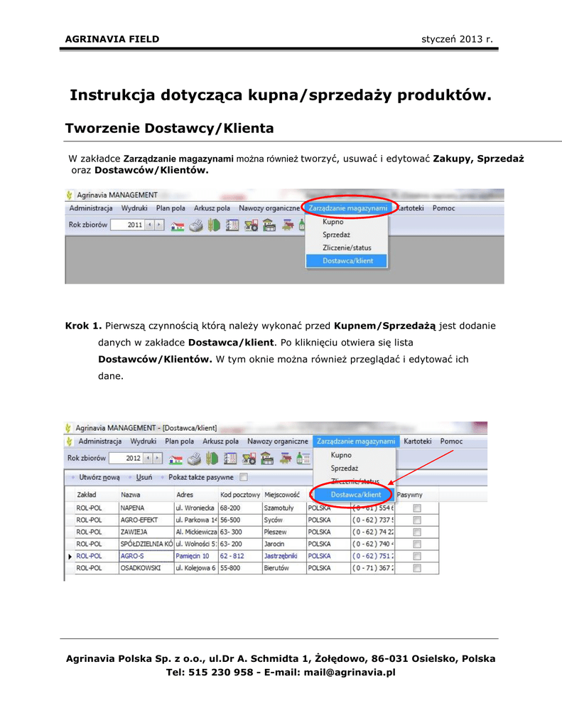
Task: Select Kupno from the menu under year 2012 window
Action: pyautogui.click(x=341, y=455)
